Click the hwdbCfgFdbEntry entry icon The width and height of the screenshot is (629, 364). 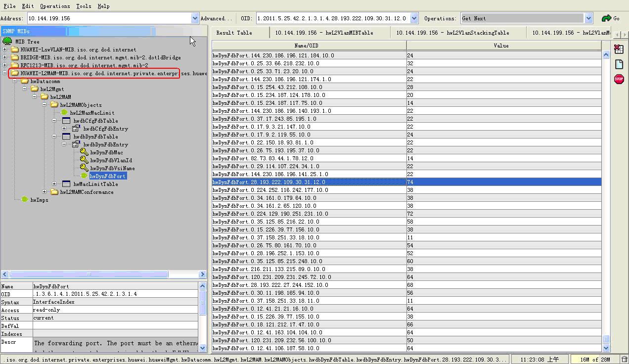(76, 129)
